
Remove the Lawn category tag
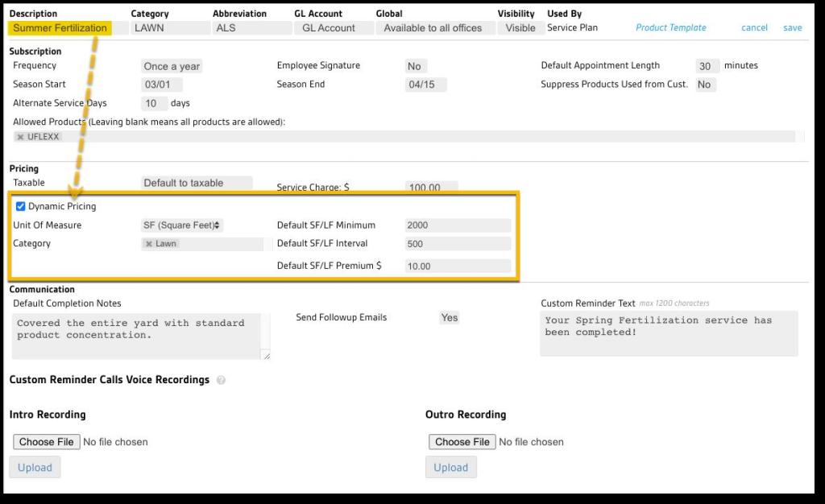pos(149,244)
